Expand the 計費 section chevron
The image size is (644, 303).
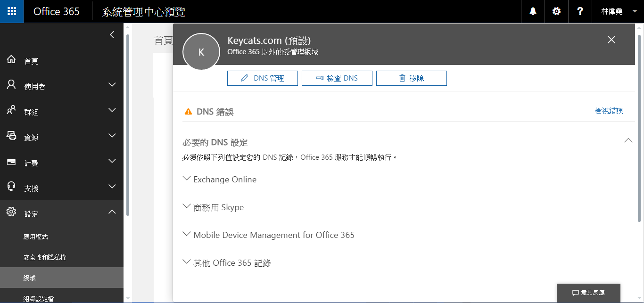coord(112,161)
